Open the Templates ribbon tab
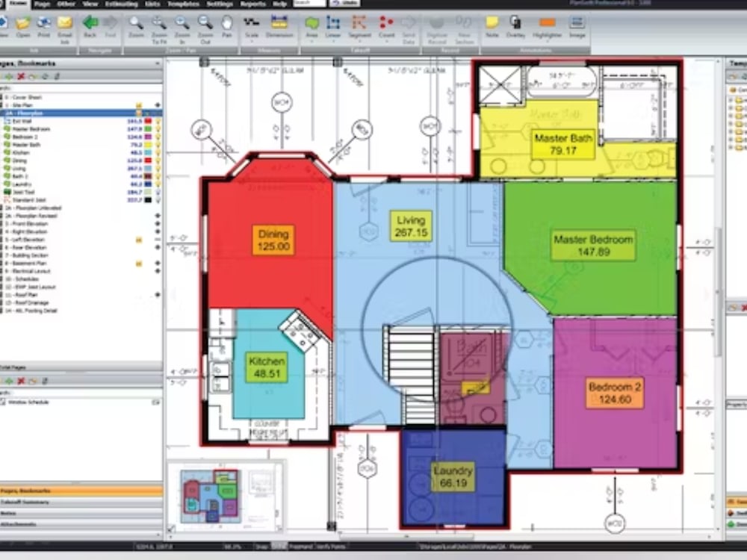Screen dimensions: 747x560 coord(183,4)
